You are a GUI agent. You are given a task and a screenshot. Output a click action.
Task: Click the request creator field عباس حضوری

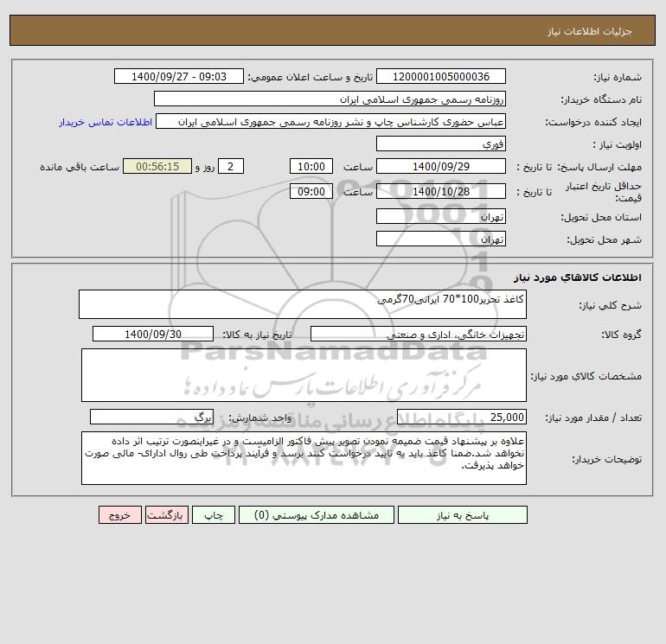(x=330, y=121)
